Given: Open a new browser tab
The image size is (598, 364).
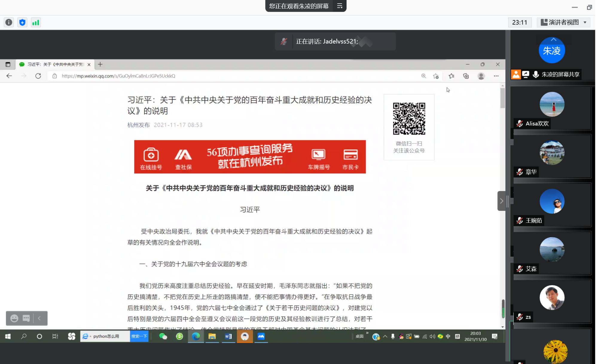Looking at the screenshot, I should pos(100,64).
